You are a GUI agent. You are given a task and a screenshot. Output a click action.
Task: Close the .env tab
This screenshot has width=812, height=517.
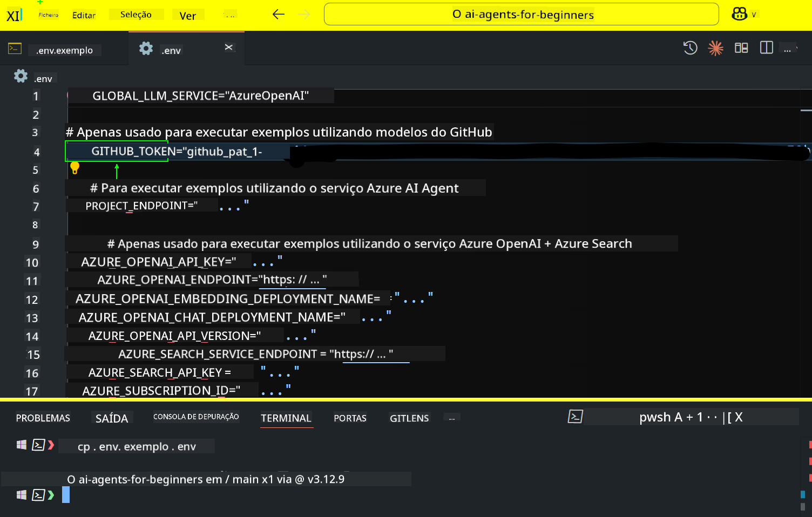(229, 47)
